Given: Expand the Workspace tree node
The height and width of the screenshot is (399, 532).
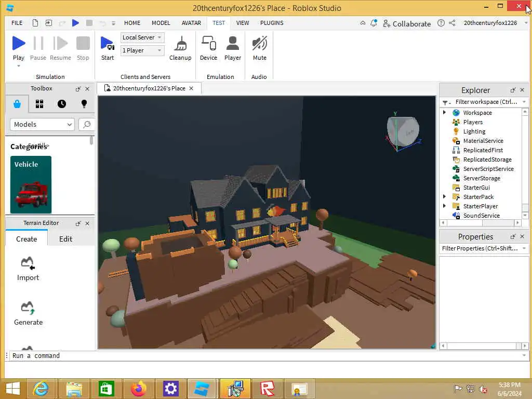Looking at the screenshot, I should pyautogui.click(x=445, y=112).
